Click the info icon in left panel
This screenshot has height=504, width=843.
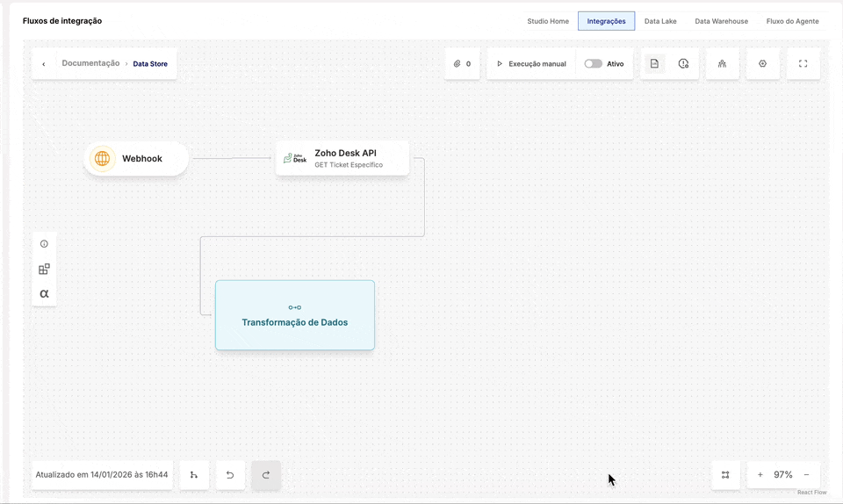pos(44,244)
